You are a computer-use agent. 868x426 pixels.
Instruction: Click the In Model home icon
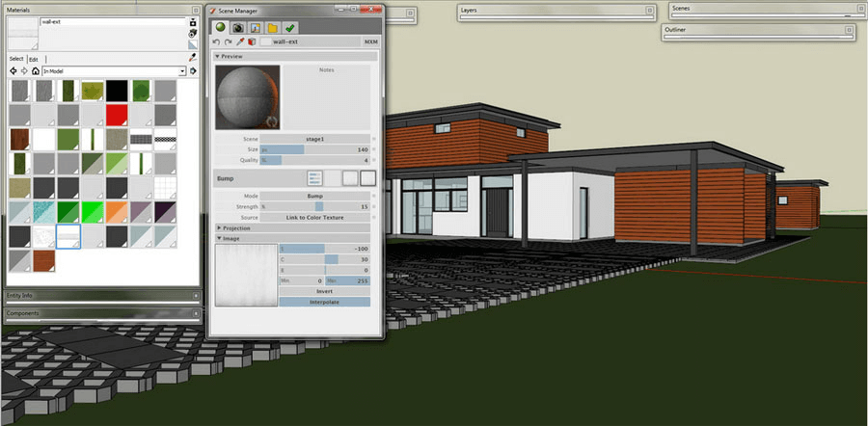pos(36,70)
